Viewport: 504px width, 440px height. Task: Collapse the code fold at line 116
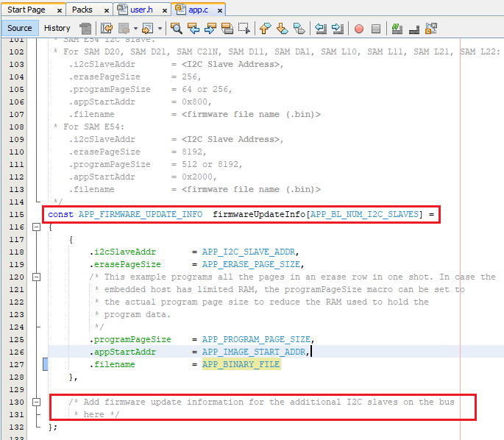(37, 227)
